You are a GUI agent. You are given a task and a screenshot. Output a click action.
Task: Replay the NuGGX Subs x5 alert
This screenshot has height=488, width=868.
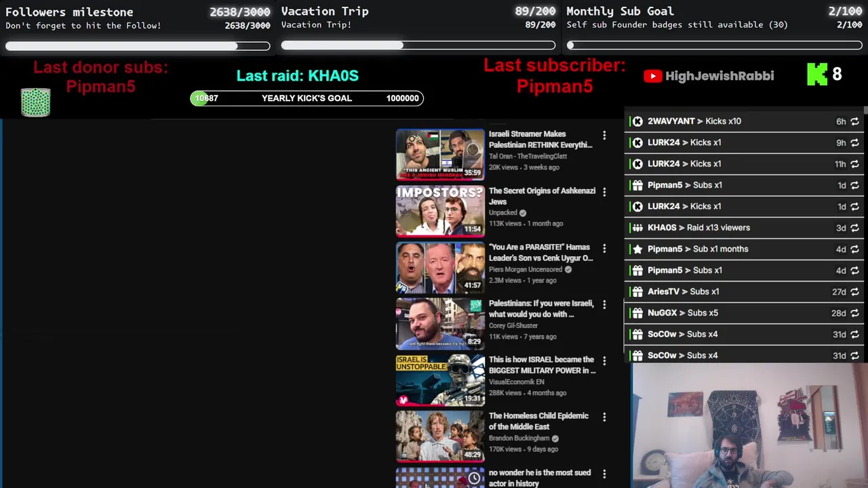click(x=854, y=313)
